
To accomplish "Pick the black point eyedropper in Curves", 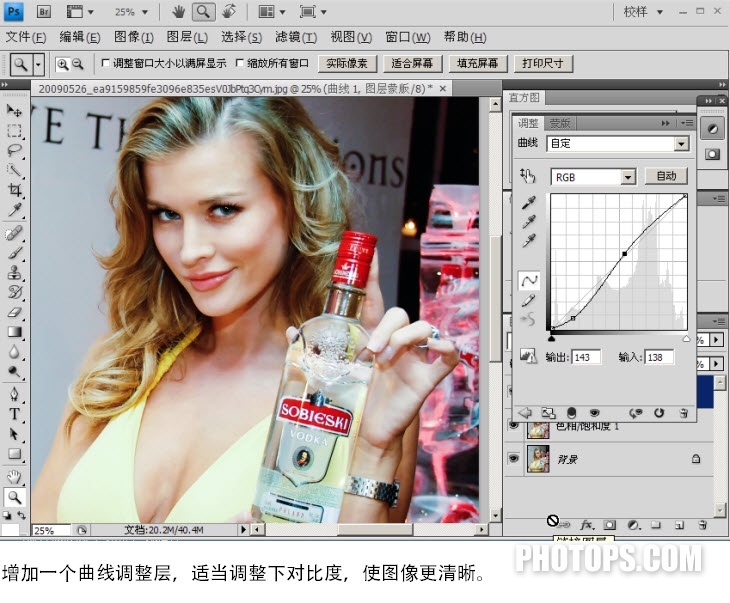I will (x=528, y=203).
